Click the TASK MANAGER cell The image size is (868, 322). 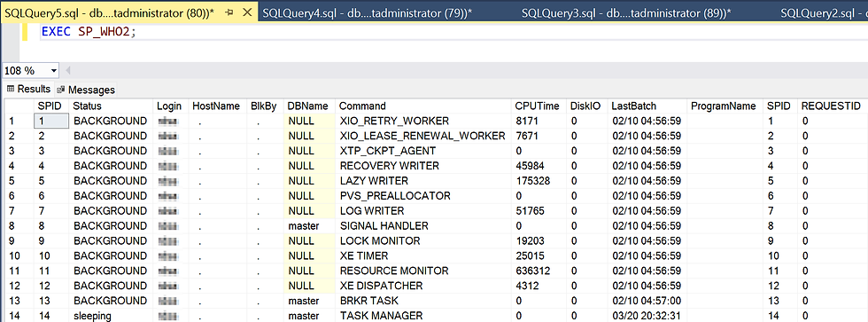423,316
